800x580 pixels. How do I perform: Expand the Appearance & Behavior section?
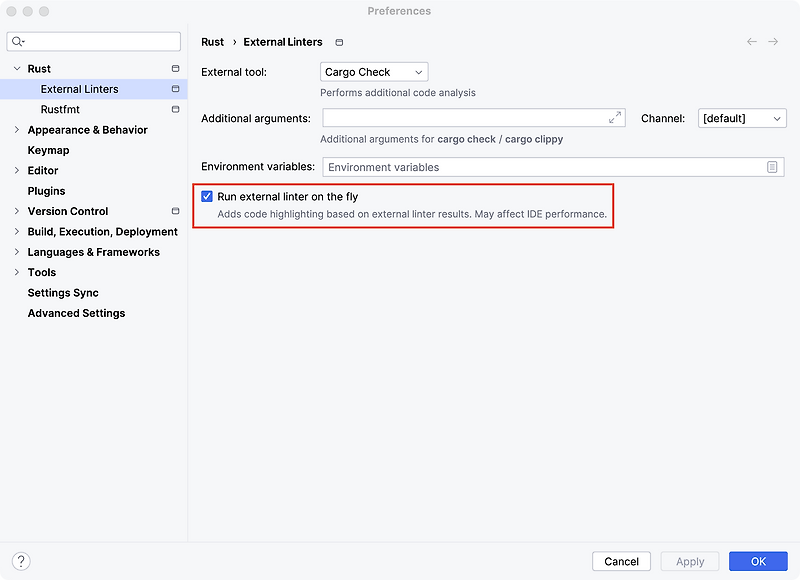click(x=17, y=130)
